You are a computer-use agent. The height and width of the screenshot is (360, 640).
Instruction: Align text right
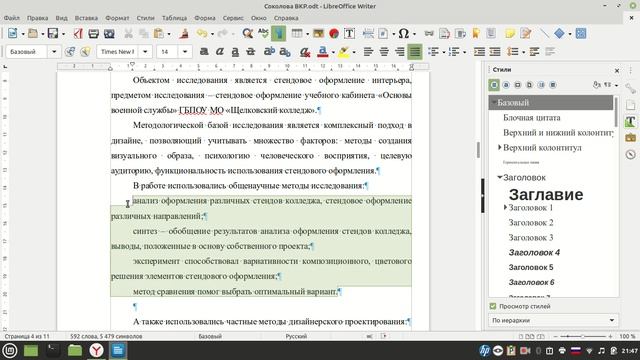[399, 51]
